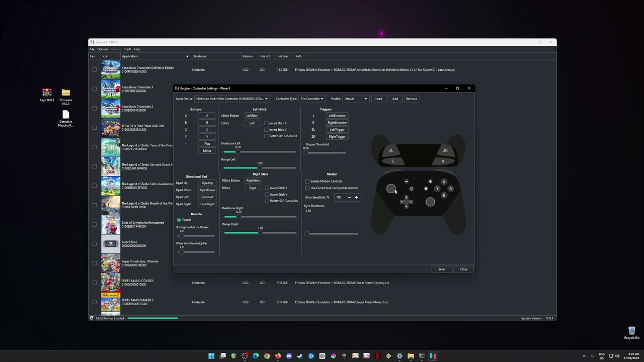644x362 pixels.
Task: Click the Y face button on controller diagram
Action: tap(437, 189)
